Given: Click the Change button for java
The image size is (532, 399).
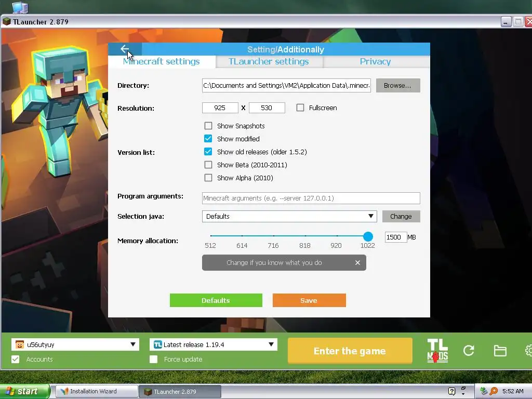Looking at the screenshot, I should [x=401, y=217].
